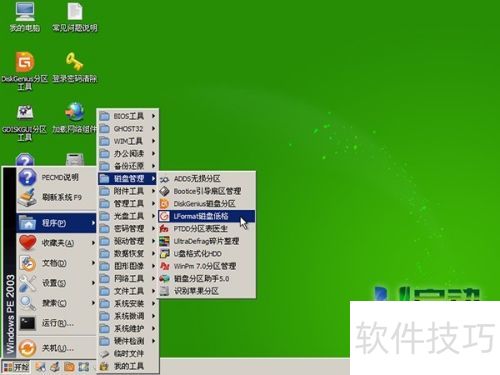Expand the BIOS工具 folder submenu
This screenshot has width=500, height=375.
pyautogui.click(x=128, y=116)
